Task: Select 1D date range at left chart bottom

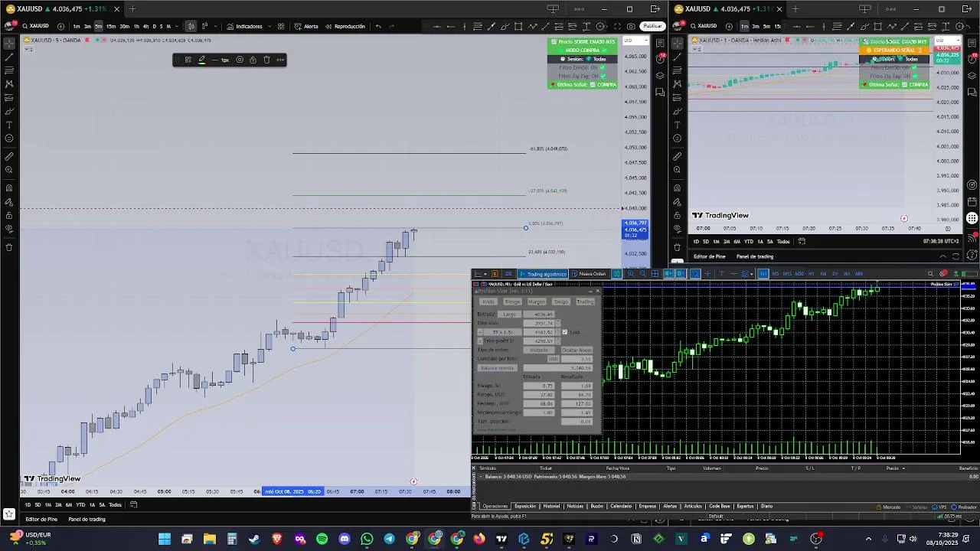Action: tap(28, 504)
